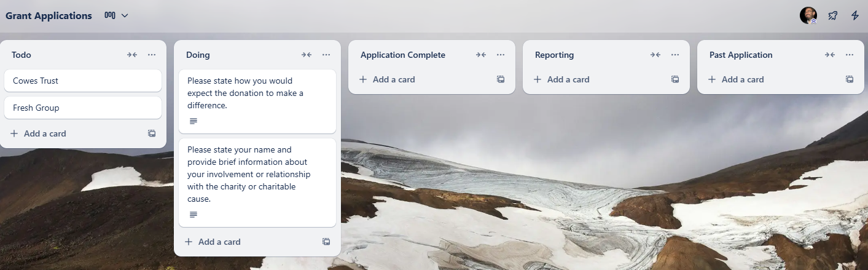Collapse the Application Complete list
This screenshot has height=270, width=868.
coord(481,55)
